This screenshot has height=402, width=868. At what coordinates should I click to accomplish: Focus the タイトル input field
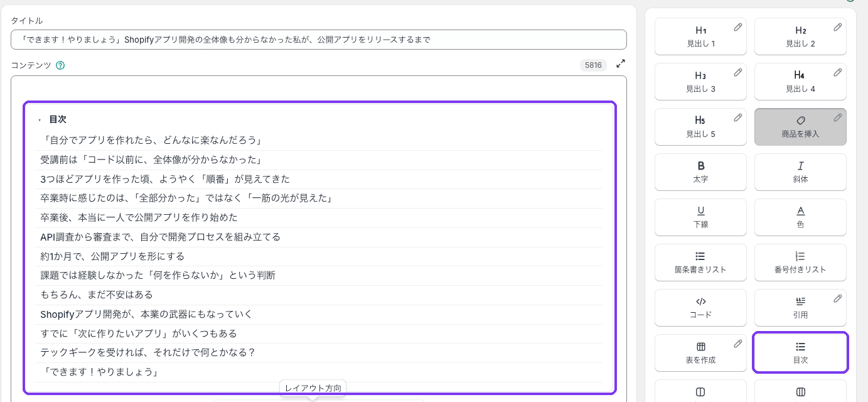coord(319,40)
